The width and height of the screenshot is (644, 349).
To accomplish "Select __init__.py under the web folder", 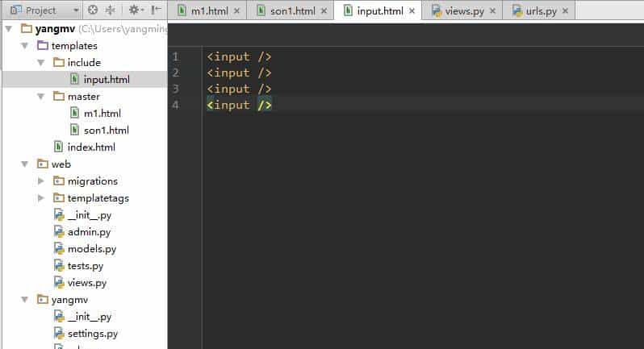I will point(90,215).
